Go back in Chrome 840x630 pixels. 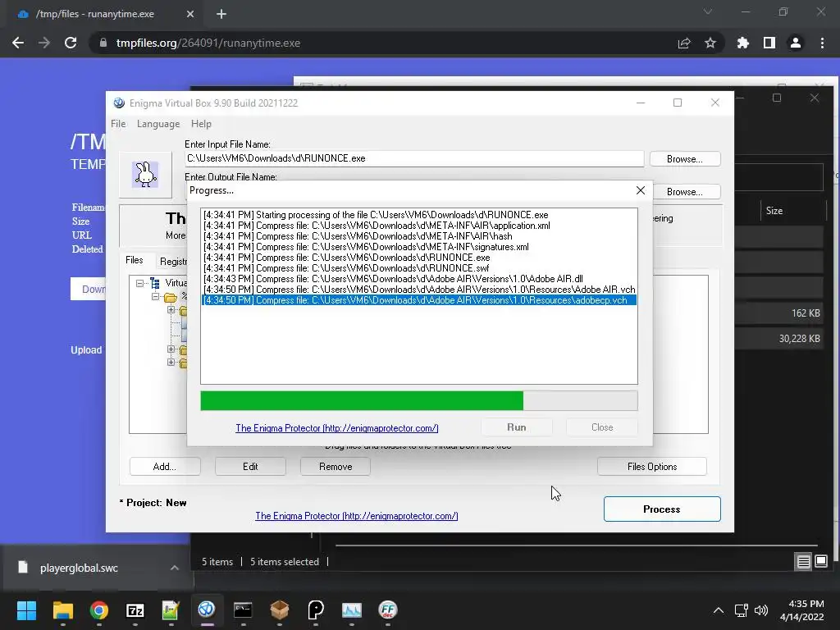[x=18, y=43]
